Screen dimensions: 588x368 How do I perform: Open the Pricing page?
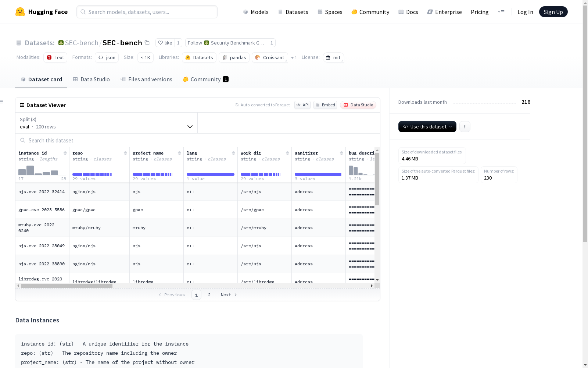(x=480, y=12)
